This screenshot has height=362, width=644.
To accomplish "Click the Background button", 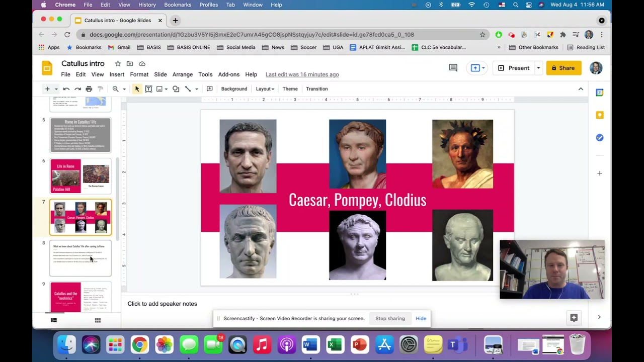I will point(234,89).
